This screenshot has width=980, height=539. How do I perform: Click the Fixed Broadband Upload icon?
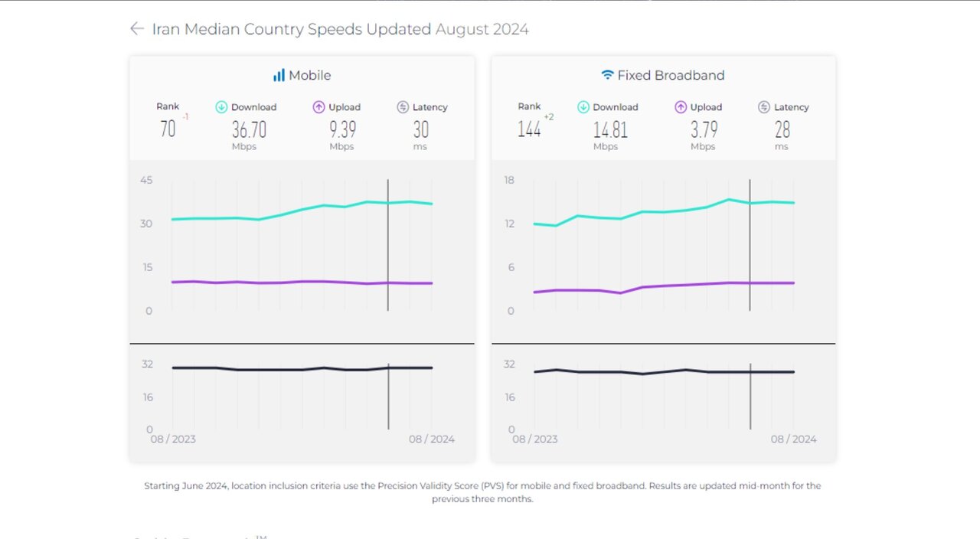pyautogui.click(x=681, y=107)
